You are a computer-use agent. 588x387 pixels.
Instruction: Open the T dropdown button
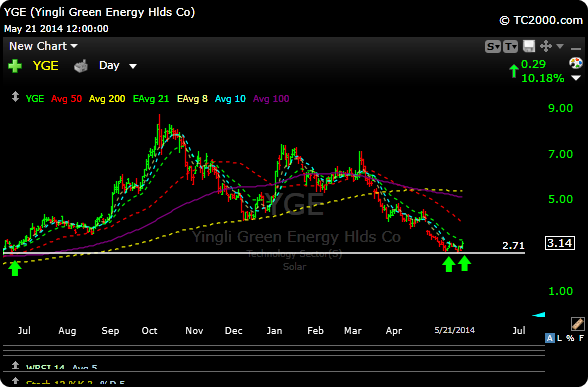(x=510, y=46)
